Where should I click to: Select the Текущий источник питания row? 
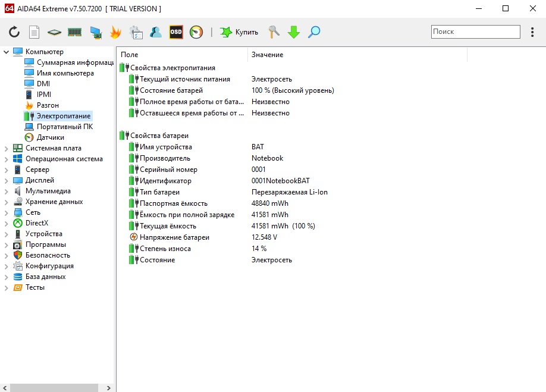210,79
